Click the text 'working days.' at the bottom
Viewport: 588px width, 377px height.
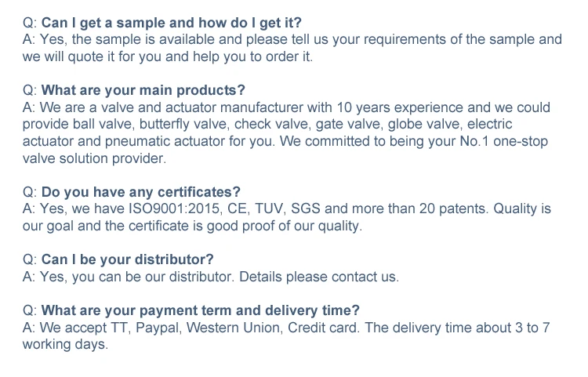[x=65, y=344]
